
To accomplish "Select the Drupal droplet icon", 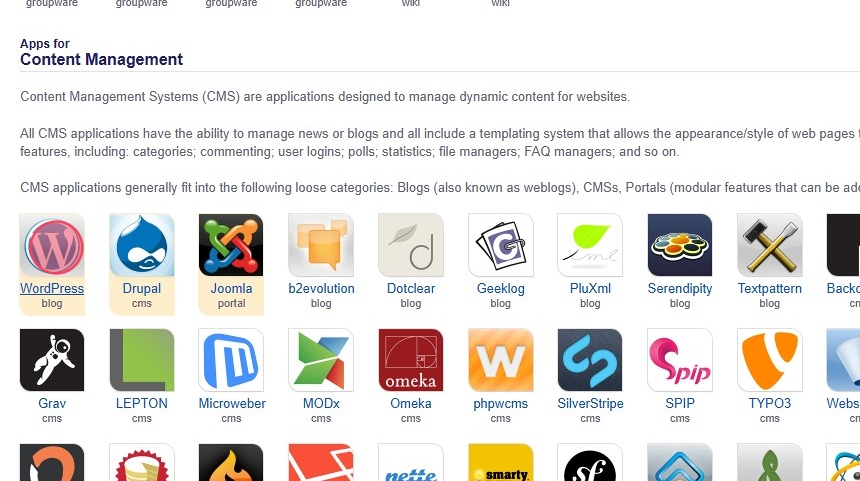I will pos(142,245).
